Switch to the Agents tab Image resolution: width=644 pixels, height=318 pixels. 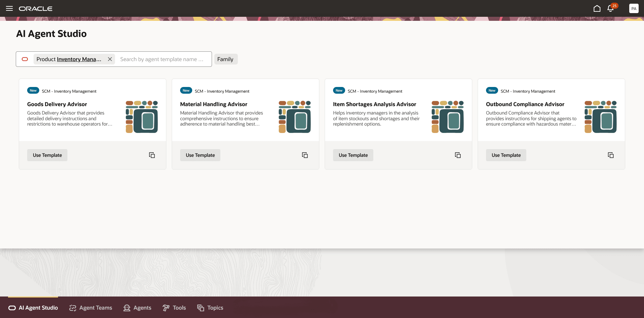[x=138, y=308]
